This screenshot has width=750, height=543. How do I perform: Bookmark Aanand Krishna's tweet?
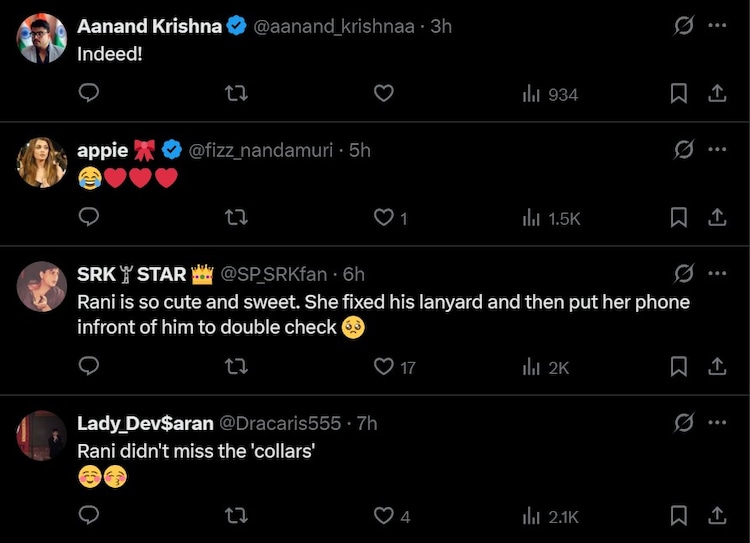coord(678,93)
